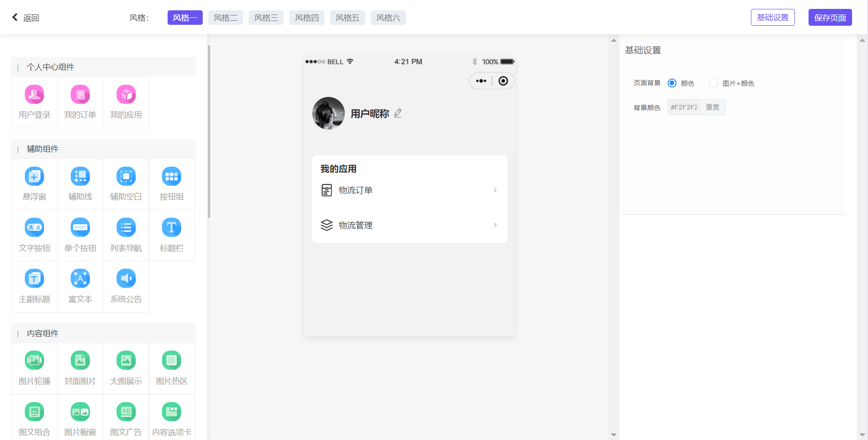Choose the 图片+颜色 background option
Viewport: 868px width, 440px height.
click(713, 83)
